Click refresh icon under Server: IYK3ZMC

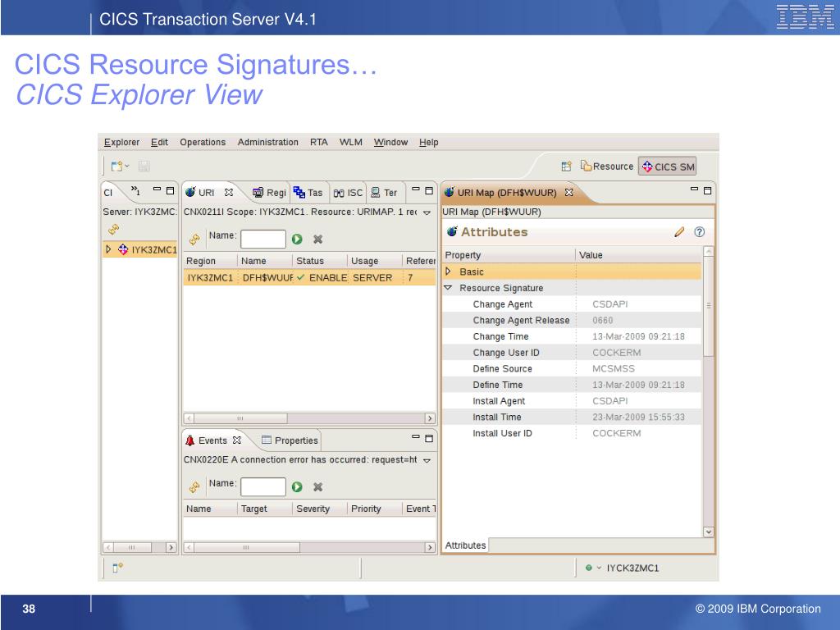[x=113, y=230]
